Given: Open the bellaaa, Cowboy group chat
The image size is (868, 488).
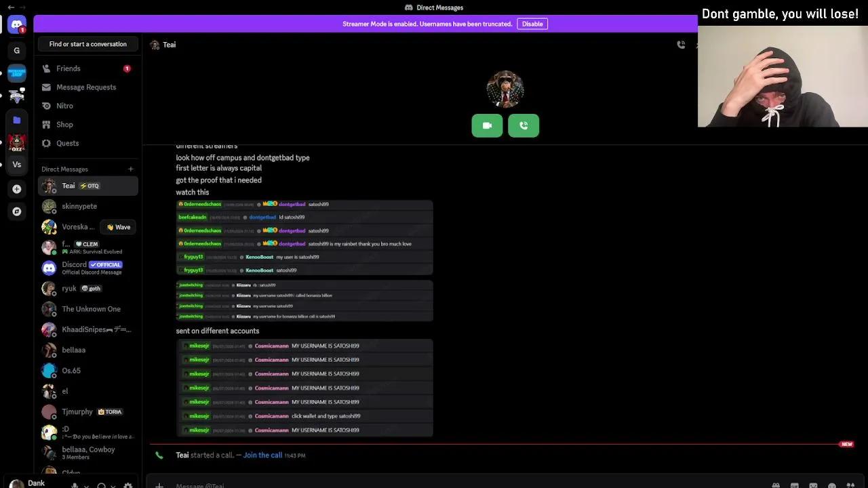Looking at the screenshot, I should (88, 453).
